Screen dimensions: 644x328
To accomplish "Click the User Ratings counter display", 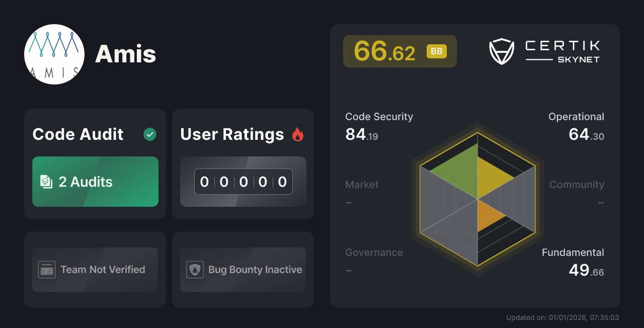I will click(x=243, y=182).
